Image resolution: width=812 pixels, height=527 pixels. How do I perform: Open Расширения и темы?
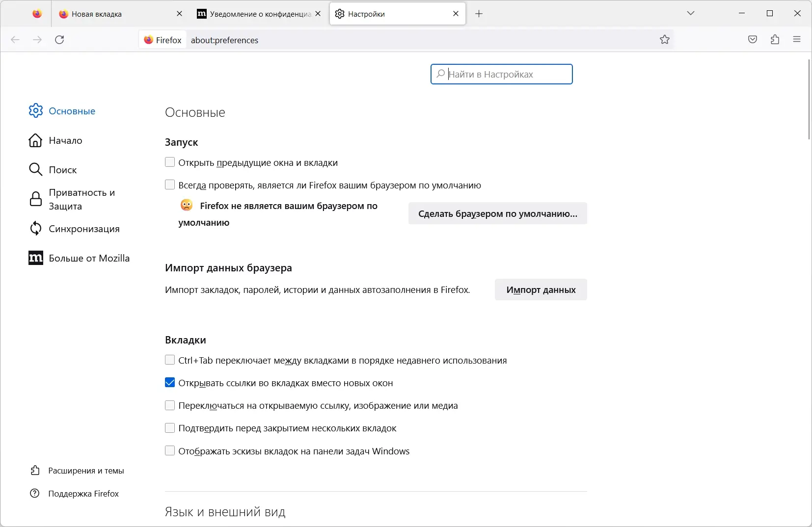pyautogui.click(x=86, y=470)
